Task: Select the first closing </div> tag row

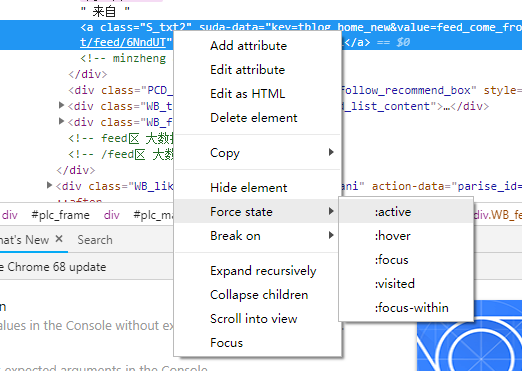Action: click(x=88, y=74)
